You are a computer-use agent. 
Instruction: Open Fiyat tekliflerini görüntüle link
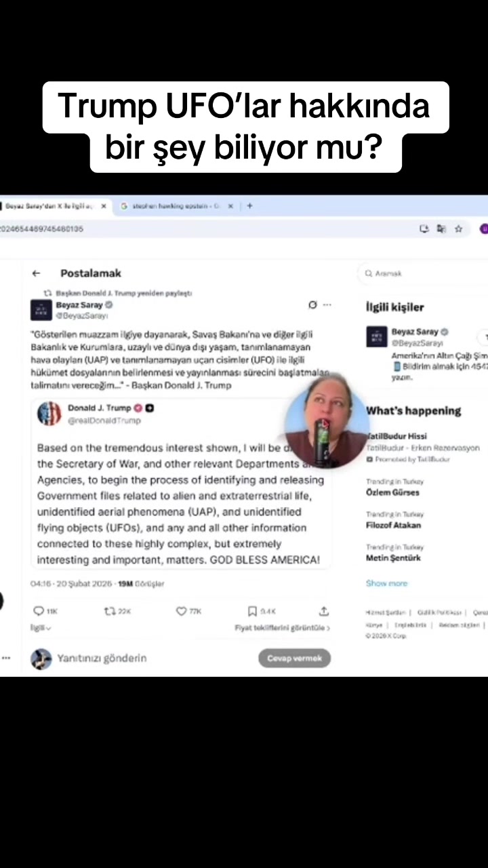click(282, 628)
